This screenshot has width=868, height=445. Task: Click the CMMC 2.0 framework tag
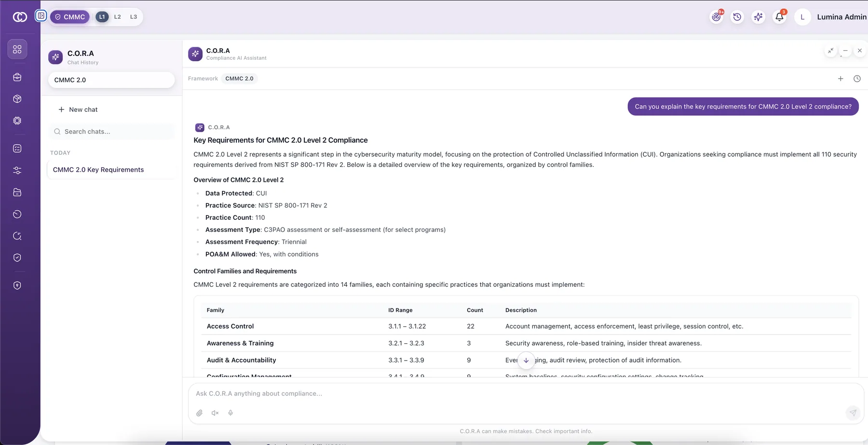pos(239,79)
